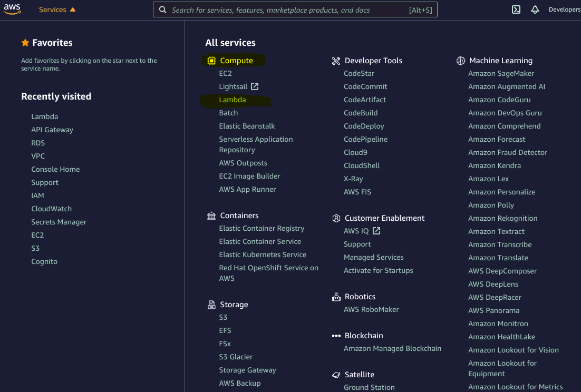This screenshot has width=581, height=392.
Task: Open AWS Outposts
Action: [243, 163]
